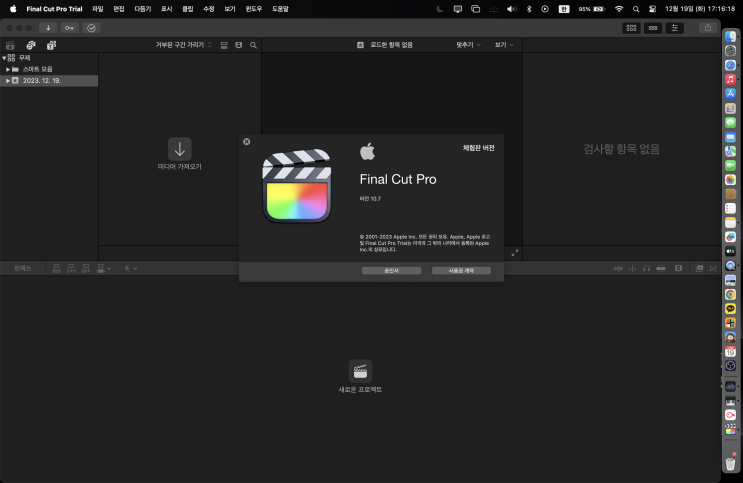Click insert clip edit icon

(x=71, y=269)
